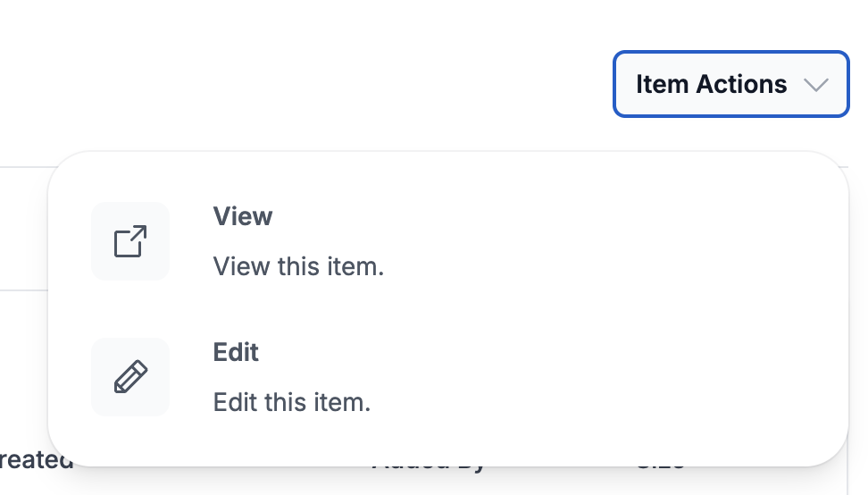Click the external-link View icon
The width and height of the screenshot is (868, 495).
point(130,241)
